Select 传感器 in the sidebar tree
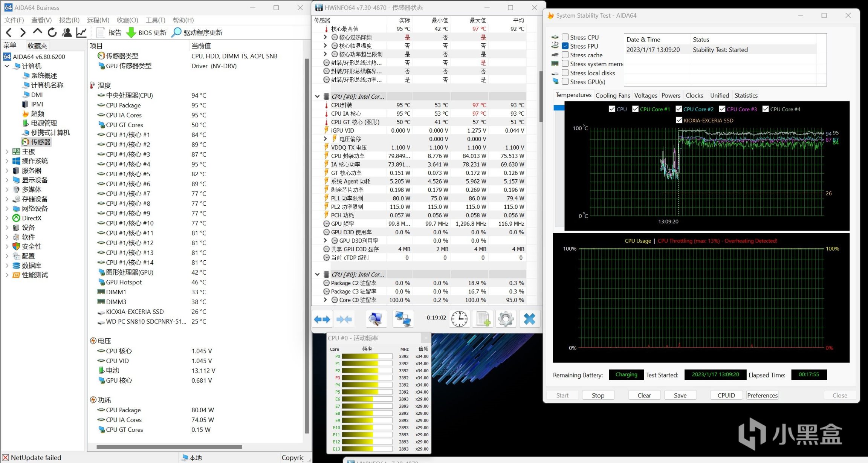 coord(40,142)
